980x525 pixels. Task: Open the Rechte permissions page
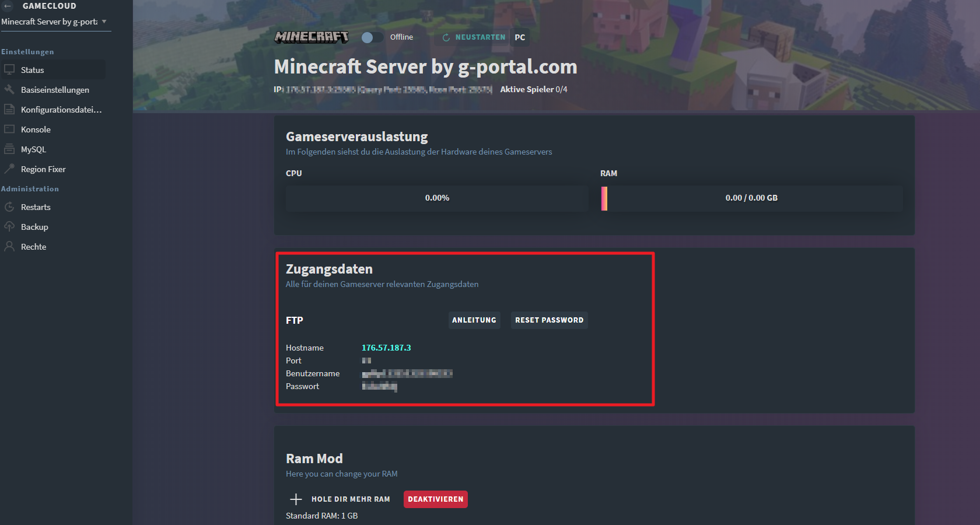(33, 247)
